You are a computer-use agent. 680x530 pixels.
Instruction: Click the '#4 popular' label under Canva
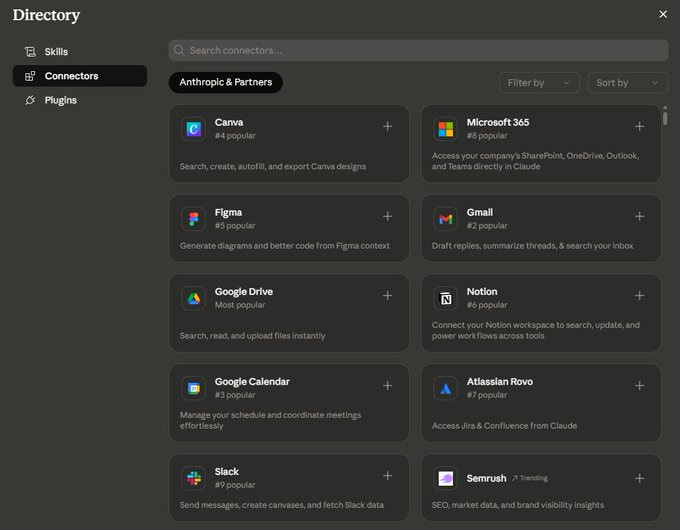click(x=235, y=135)
